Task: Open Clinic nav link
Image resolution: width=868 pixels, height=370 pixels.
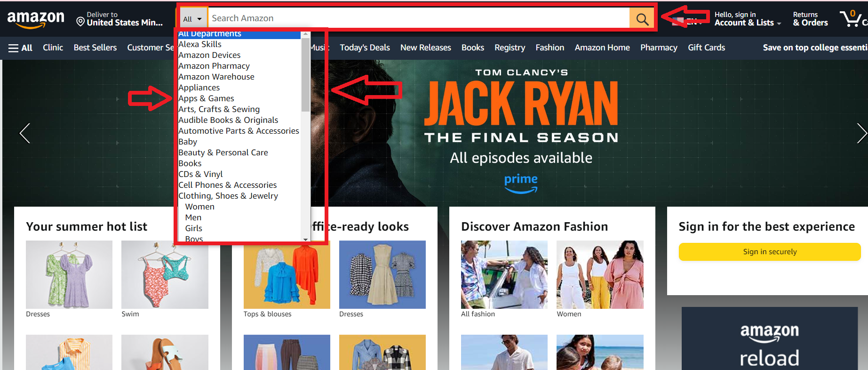Action: (53, 48)
